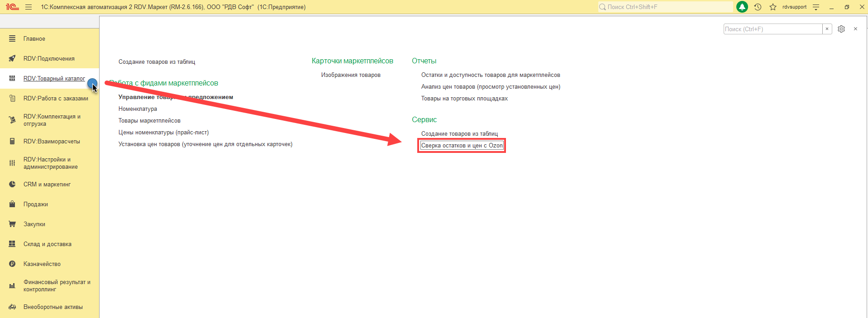Image resolution: width=868 pixels, height=318 pixels.
Task: Select RDV:Товарный каталог section
Action: pos(54,78)
